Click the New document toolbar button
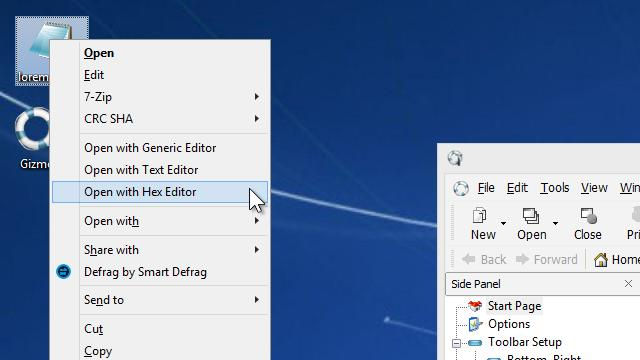Viewport: 640px width, 360px height. click(483, 224)
